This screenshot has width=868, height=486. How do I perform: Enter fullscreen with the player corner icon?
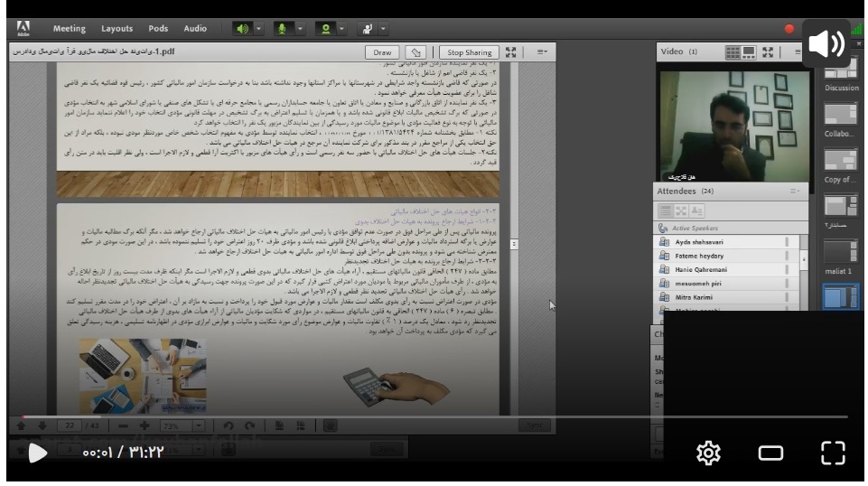pos(833,453)
